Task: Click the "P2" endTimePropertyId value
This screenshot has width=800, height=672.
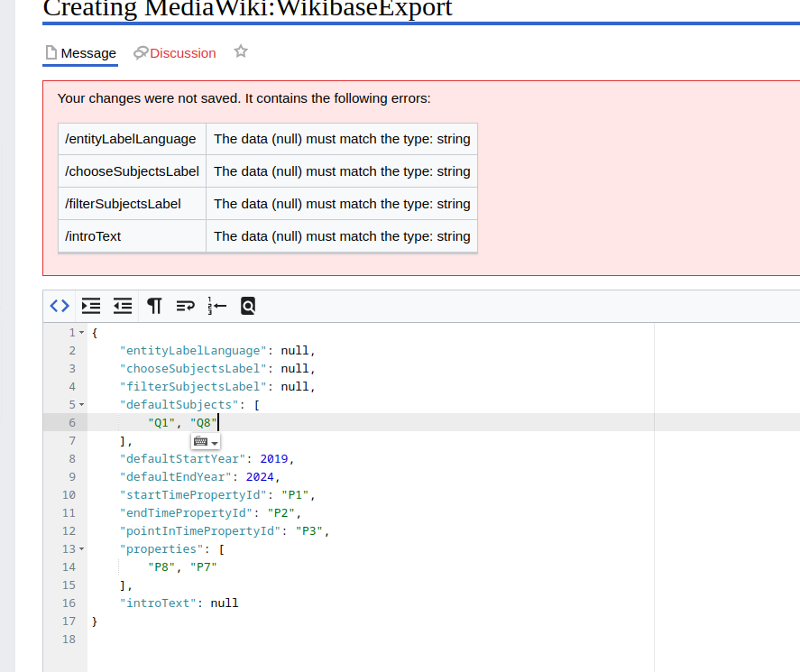Action: (281, 513)
